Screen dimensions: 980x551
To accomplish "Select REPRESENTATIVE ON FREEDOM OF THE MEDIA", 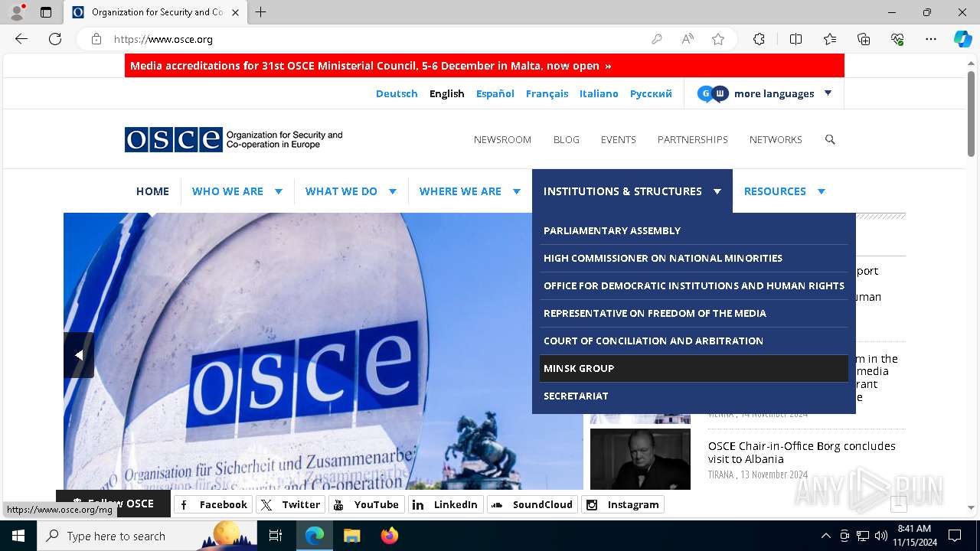I will coord(694,313).
